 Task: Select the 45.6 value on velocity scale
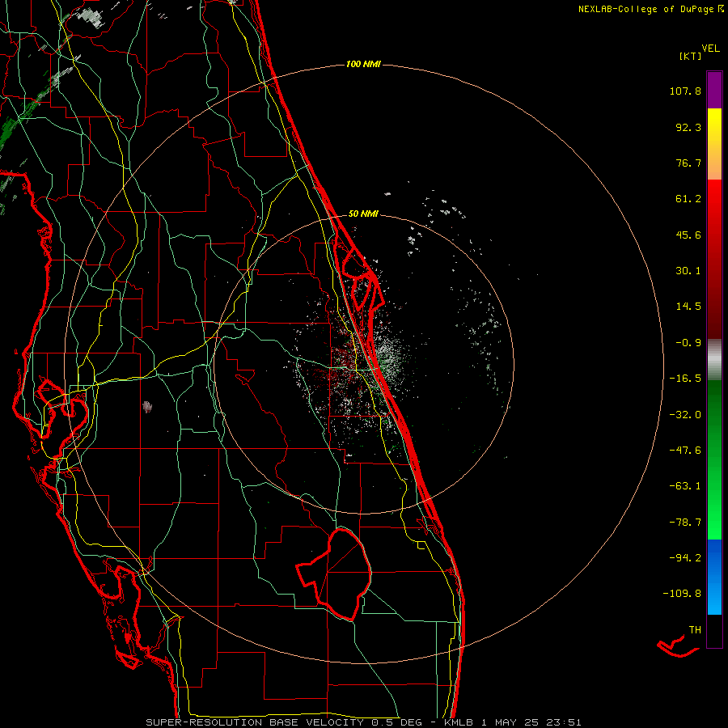click(x=688, y=235)
